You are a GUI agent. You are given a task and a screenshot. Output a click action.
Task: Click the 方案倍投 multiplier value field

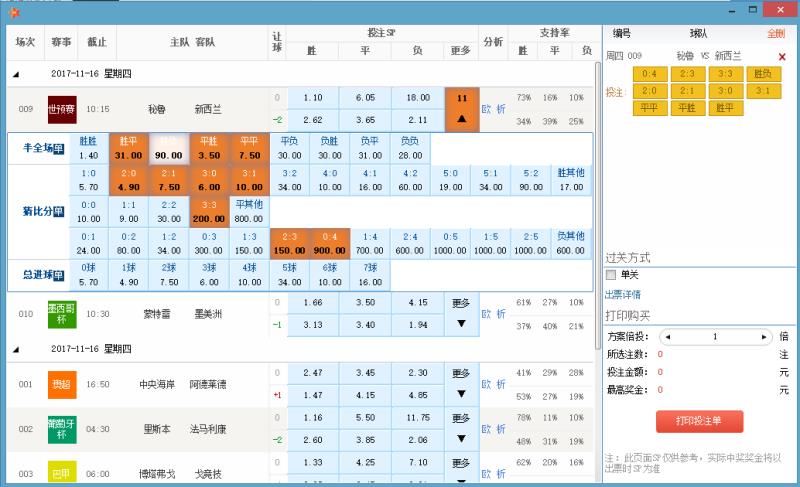715,337
